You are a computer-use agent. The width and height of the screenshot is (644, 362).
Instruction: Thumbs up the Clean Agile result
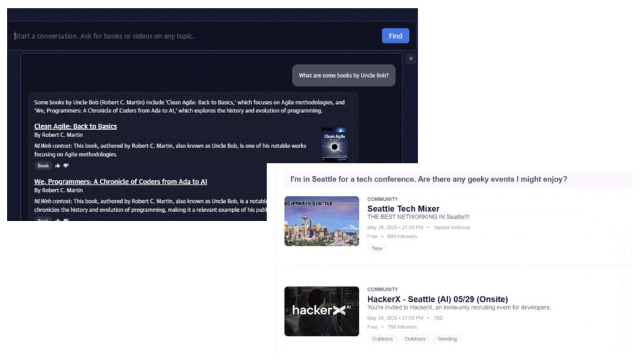[x=57, y=166]
